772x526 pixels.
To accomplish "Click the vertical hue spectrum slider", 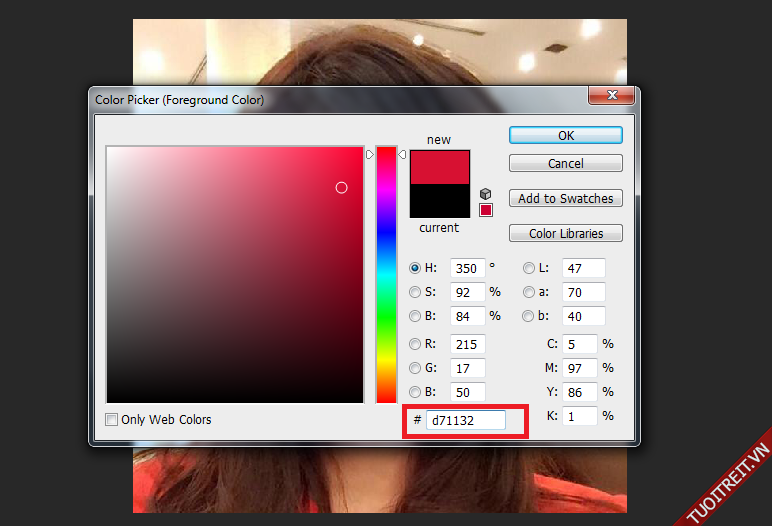I will click(x=386, y=275).
